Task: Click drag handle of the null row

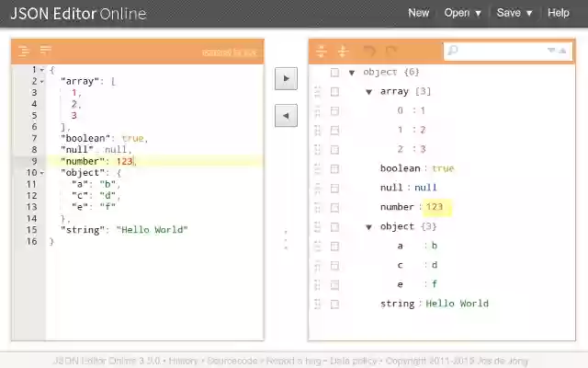Action: pyautogui.click(x=318, y=188)
